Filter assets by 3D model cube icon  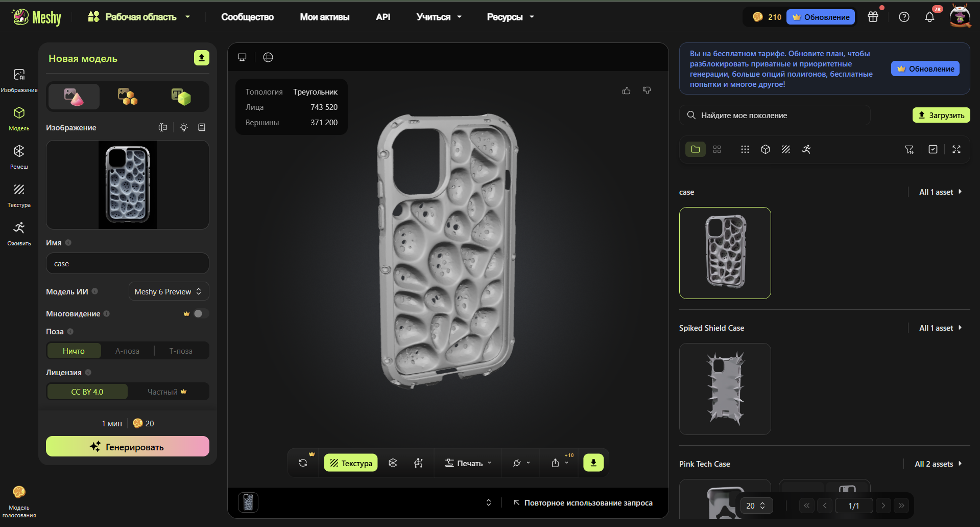point(766,149)
